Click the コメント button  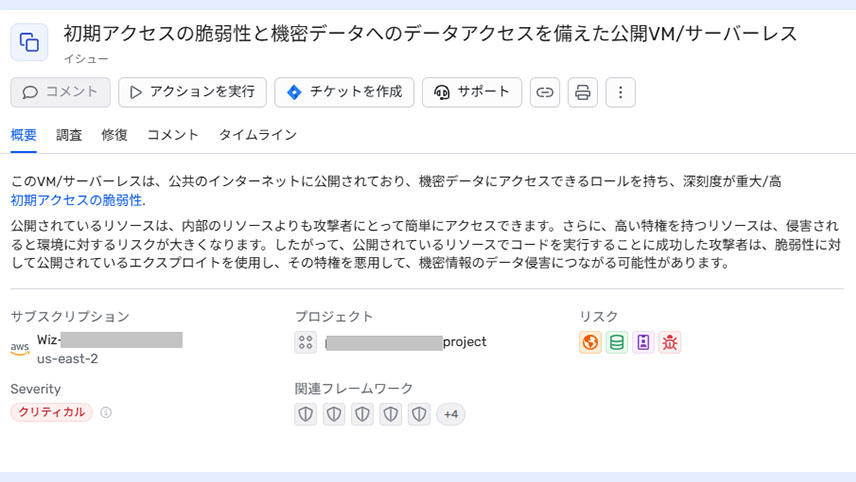(x=61, y=92)
